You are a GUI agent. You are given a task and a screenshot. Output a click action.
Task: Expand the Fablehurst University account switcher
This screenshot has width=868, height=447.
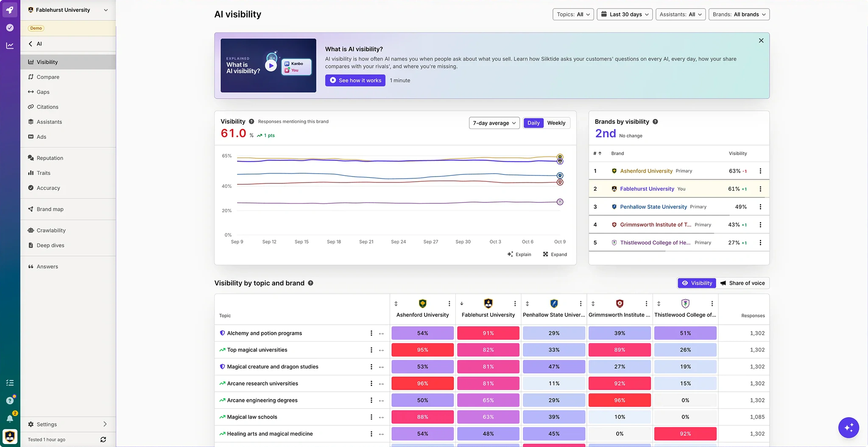[x=68, y=10]
